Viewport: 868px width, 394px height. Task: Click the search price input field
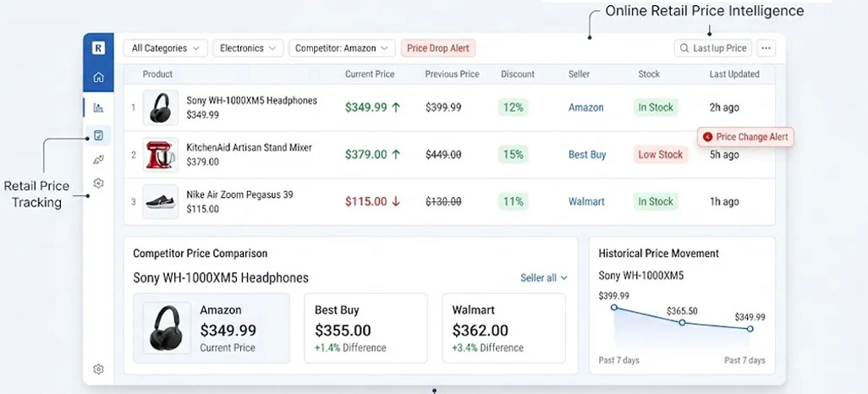[712, 48]
